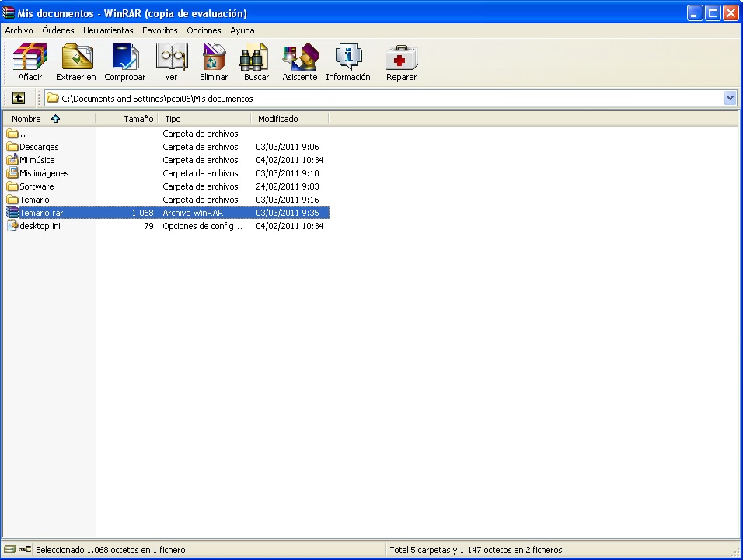Image resolution: width=743 pixels, height=560 pixels.
Task: Click the Temario folder icon
Action: pos(12,200)
